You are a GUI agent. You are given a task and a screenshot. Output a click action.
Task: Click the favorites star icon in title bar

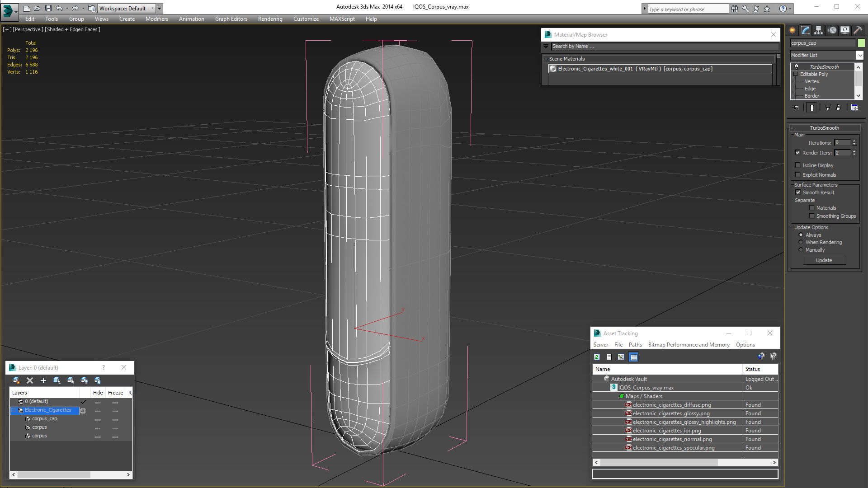[x=767, y=9]
